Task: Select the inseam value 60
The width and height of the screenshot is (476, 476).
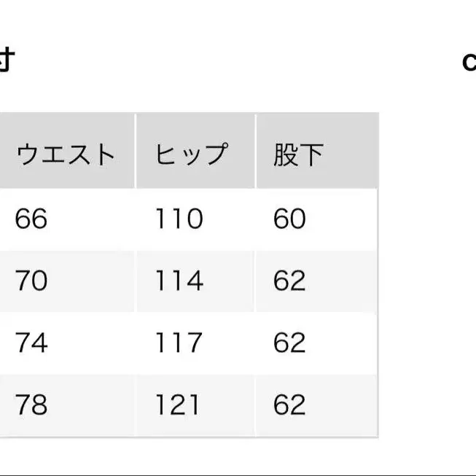Action: [x=289, y=219]
